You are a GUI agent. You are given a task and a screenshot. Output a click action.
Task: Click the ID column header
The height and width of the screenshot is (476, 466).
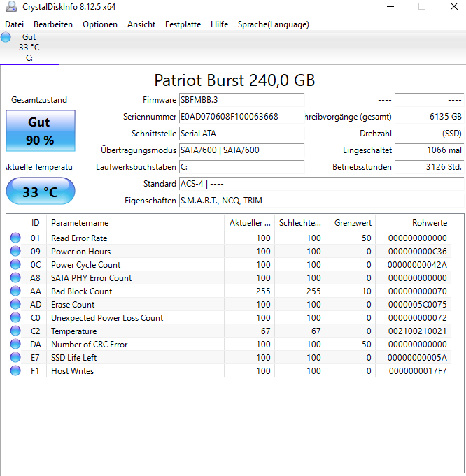(35, 223)
